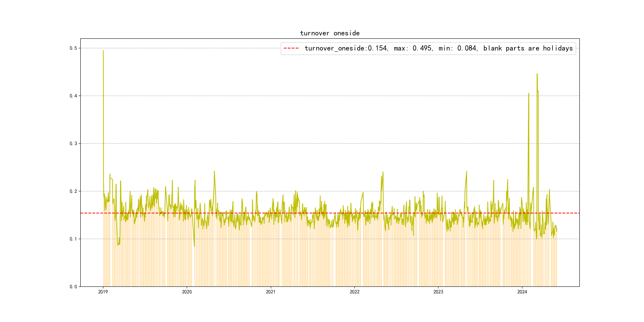Click the 2021 x-axis tick label
Image resolution: width=644 pixels, height=322 pixels.
[271, 292]
